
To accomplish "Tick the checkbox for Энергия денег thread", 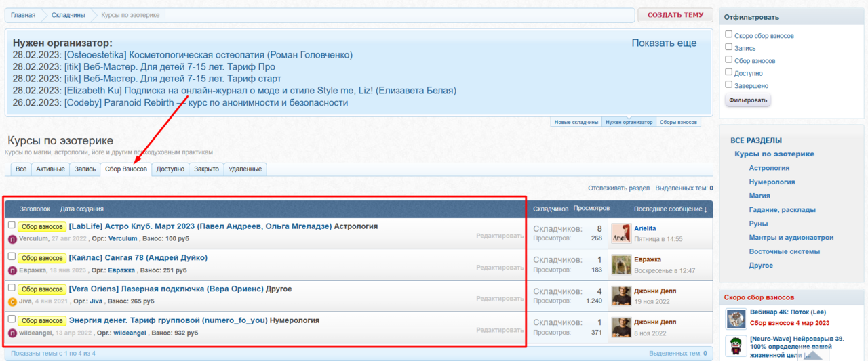I will [x=12, y=319].
